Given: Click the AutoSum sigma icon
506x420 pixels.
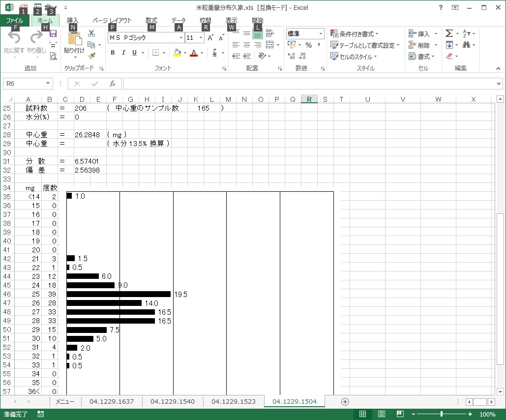Looking at the screenshot, I should pyautogui.click(x=449, y=33).
